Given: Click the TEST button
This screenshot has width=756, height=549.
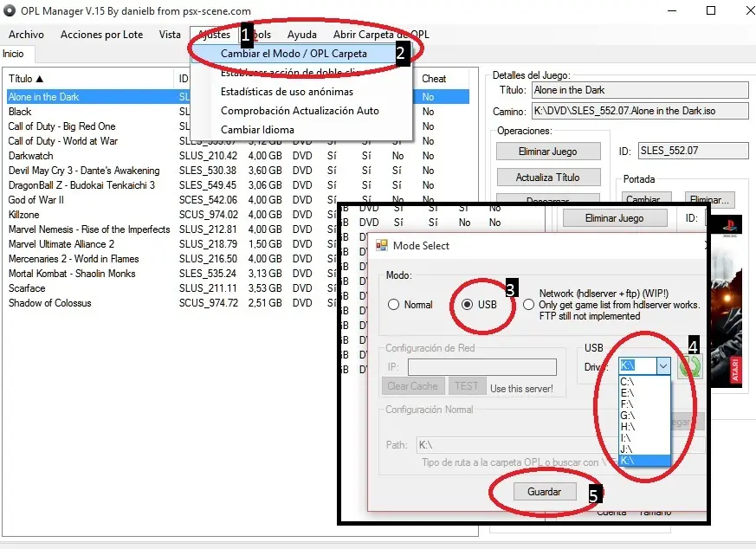Looking at the screenshot, I should (x=466, y=386).
